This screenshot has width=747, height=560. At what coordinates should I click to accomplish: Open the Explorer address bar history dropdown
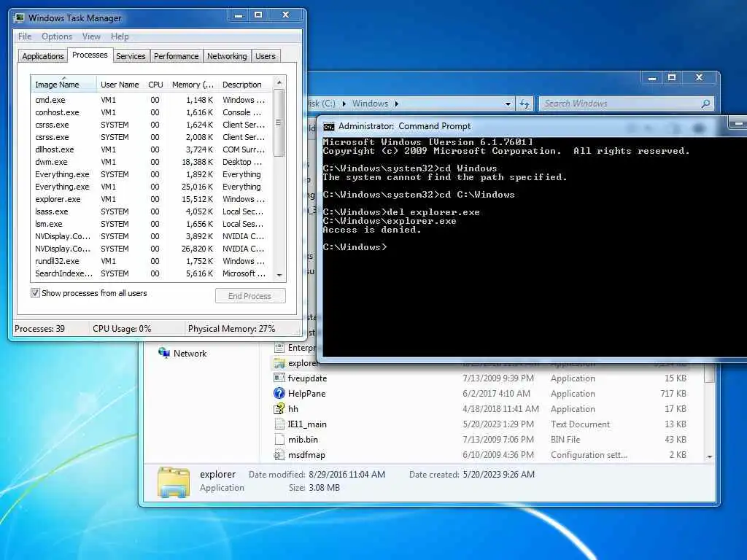(508, 104)
